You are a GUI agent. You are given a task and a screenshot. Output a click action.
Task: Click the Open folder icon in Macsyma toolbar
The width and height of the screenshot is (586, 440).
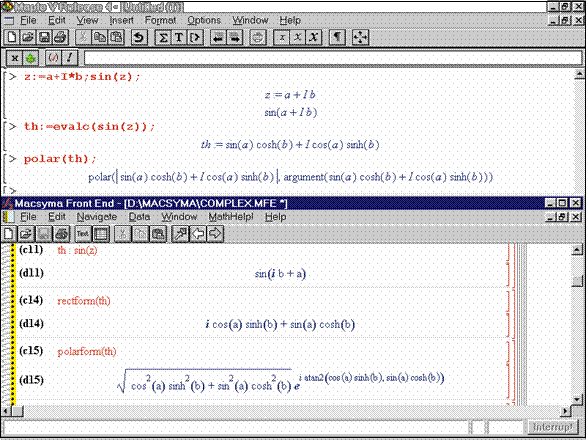(26, 234)
